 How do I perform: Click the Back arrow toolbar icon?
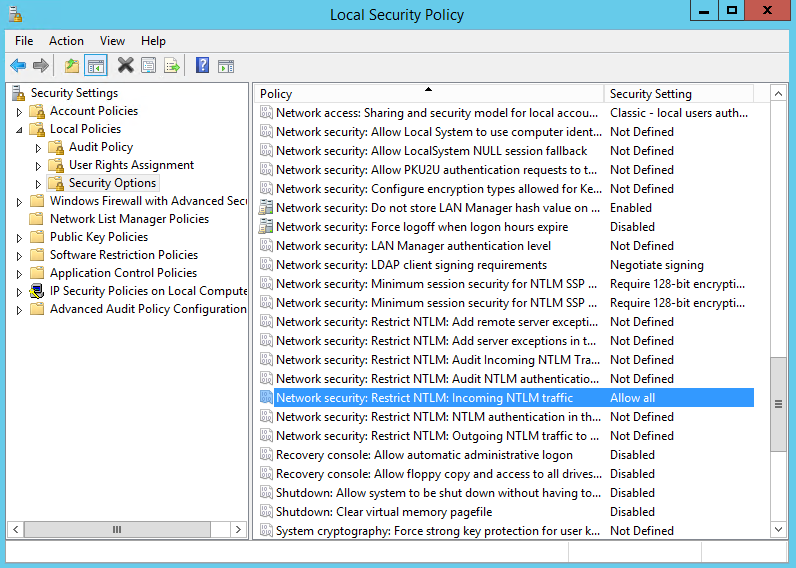coord(18,66)
